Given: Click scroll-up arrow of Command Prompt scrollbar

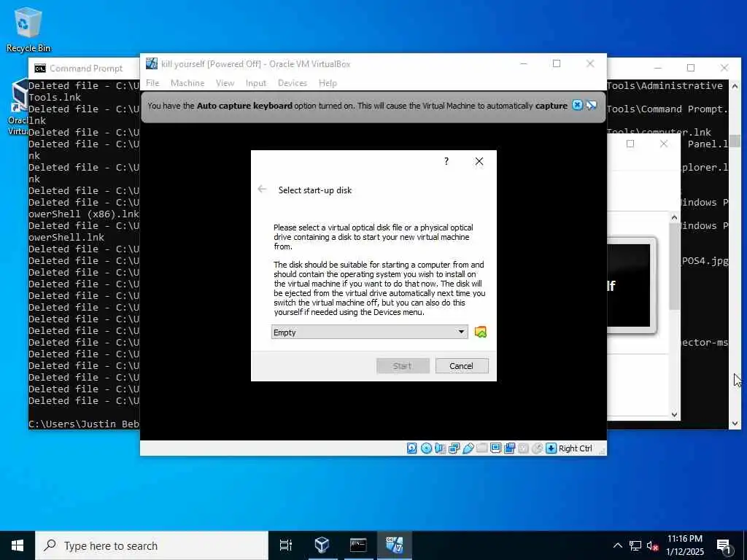Looking at the screenshot, I should click(735, 86).
